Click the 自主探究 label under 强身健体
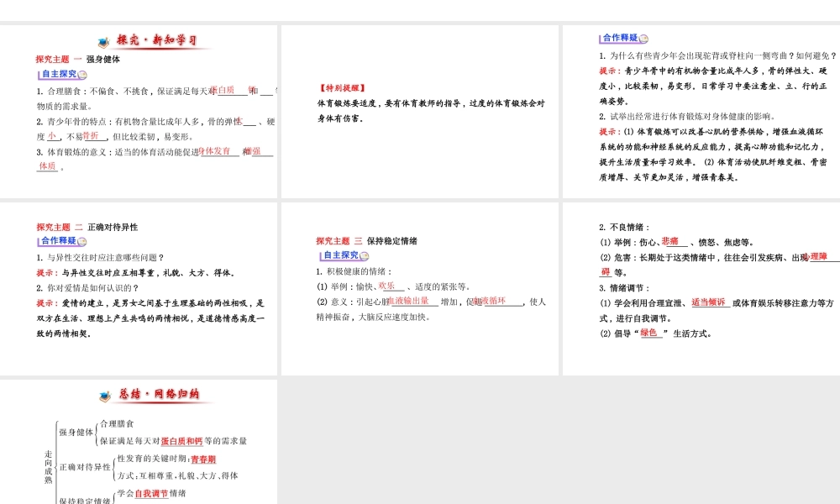 pos(59,75)
